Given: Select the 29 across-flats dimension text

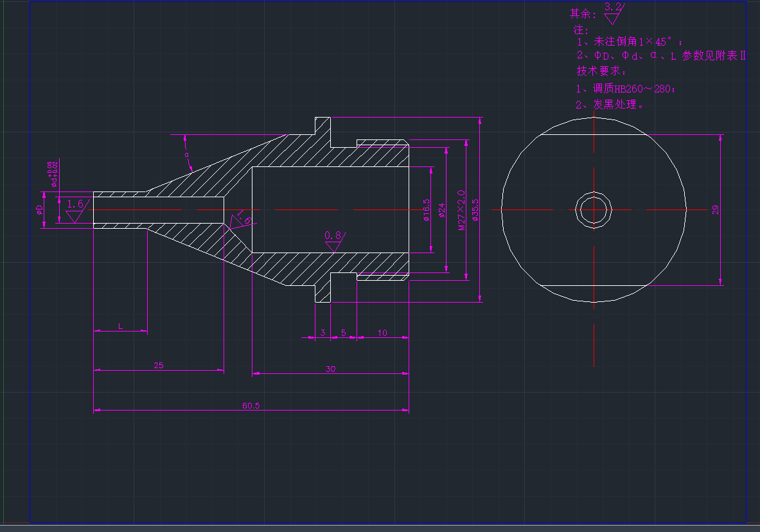Looking at the screenshot, I should [716, 210].
